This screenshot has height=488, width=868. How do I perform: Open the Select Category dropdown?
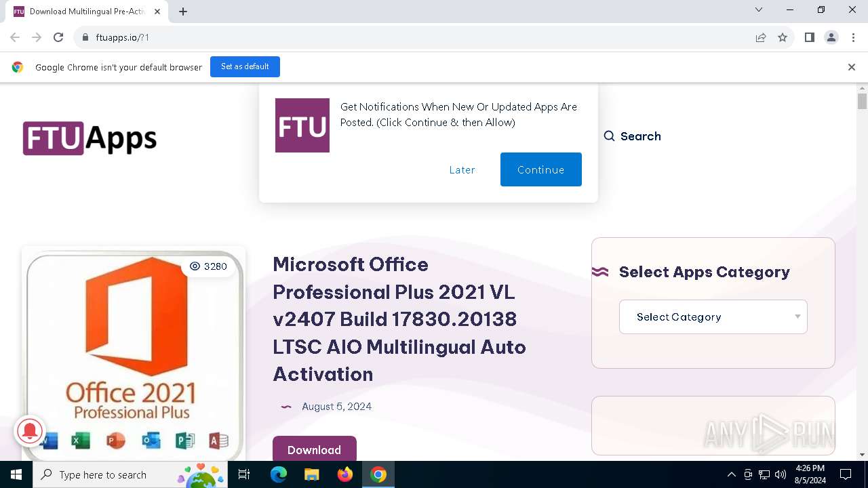(713, 317)
